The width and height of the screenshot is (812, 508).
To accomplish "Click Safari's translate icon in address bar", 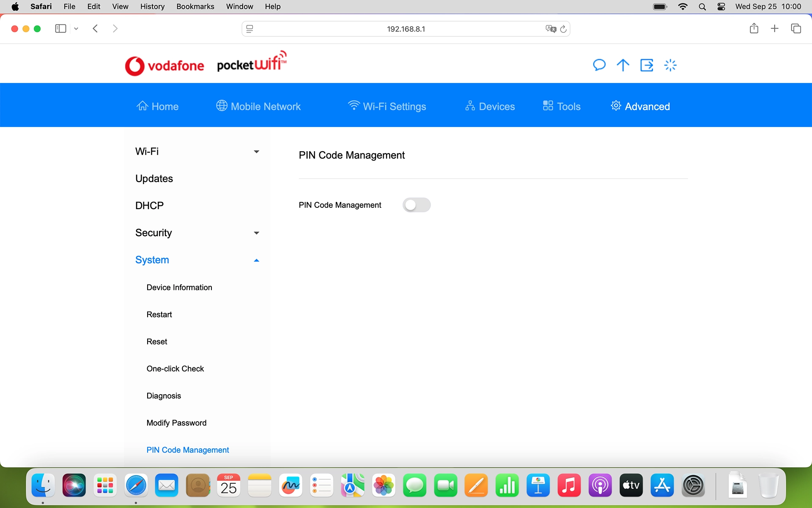I will coord(550,29).
